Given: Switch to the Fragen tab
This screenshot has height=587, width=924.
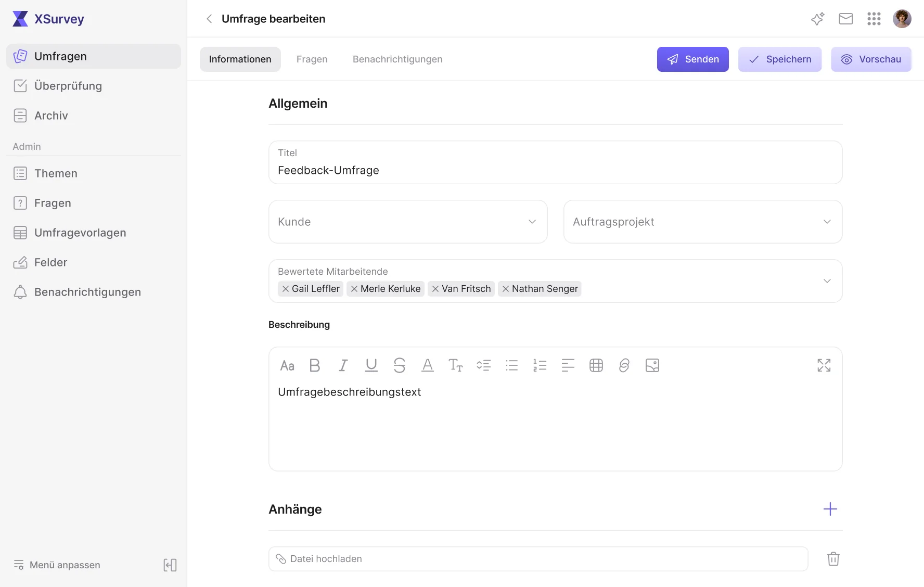Looking at the screenshot, I should (312, 59).
